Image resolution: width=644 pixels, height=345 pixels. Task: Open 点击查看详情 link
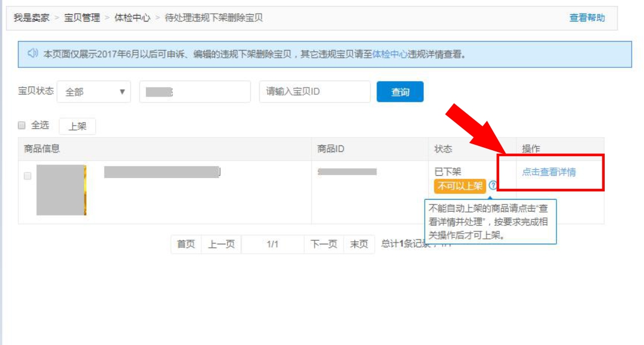pos(549,172)
